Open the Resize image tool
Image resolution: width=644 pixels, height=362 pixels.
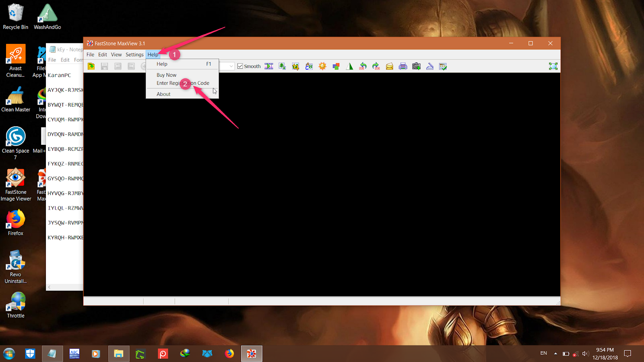(282, 66)
